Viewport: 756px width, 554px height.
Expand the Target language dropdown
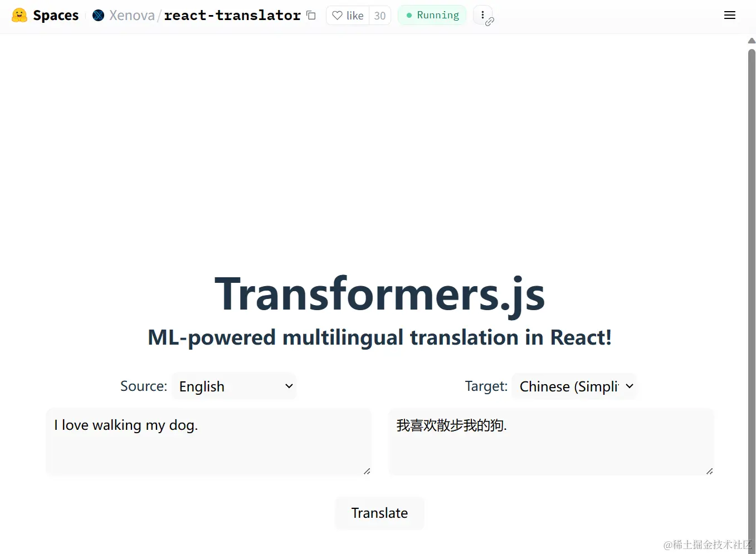tap(574, 386)
